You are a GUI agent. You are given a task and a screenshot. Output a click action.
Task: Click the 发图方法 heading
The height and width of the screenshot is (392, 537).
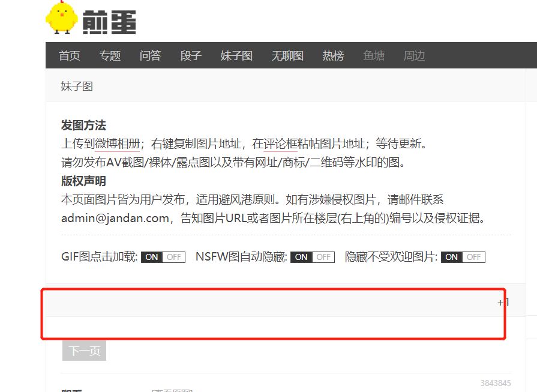(83, 125)
